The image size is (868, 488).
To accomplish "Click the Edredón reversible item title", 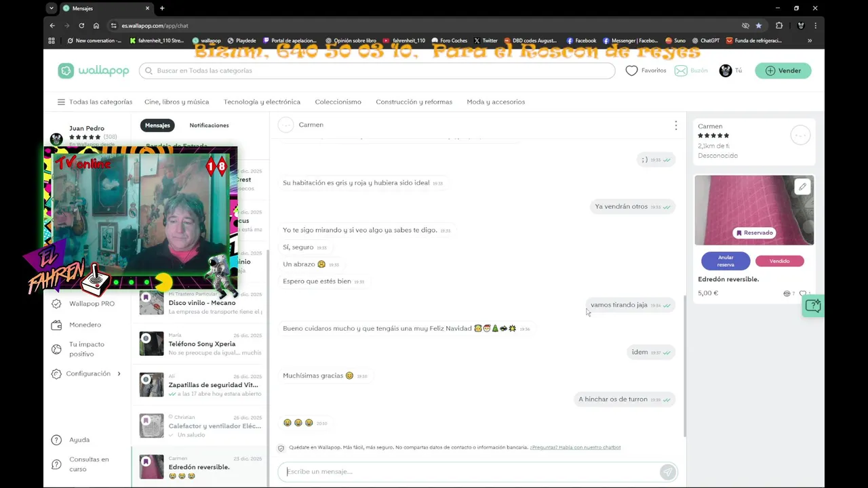I will [x=728, y=279].
